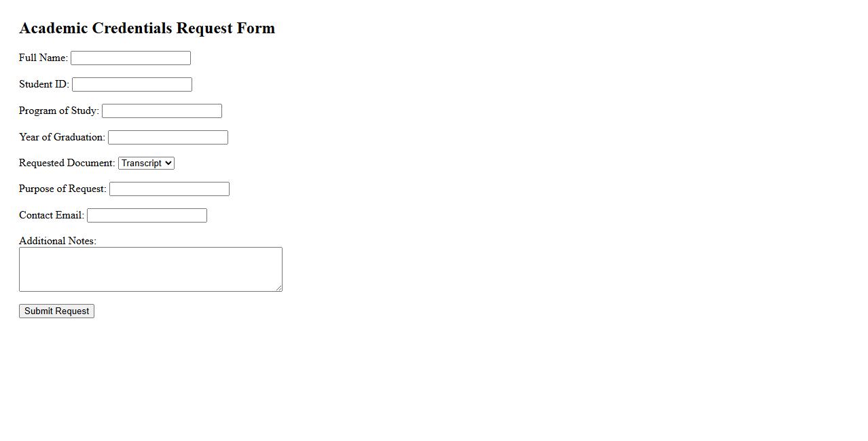Focus the Contact Email input
The image size is (868, 441).
pos(147,216)
